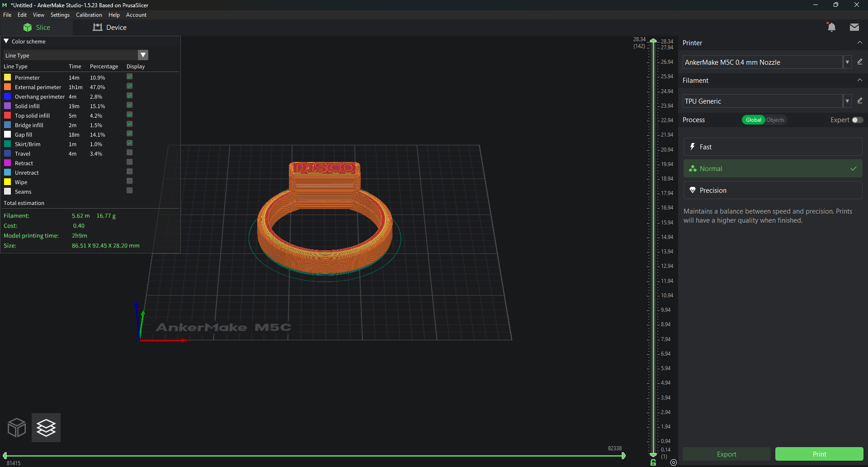This screenshot has width=868, height=467.
Task: Toggle External perimeter display checkbox
Action: (x=130, y=86)
